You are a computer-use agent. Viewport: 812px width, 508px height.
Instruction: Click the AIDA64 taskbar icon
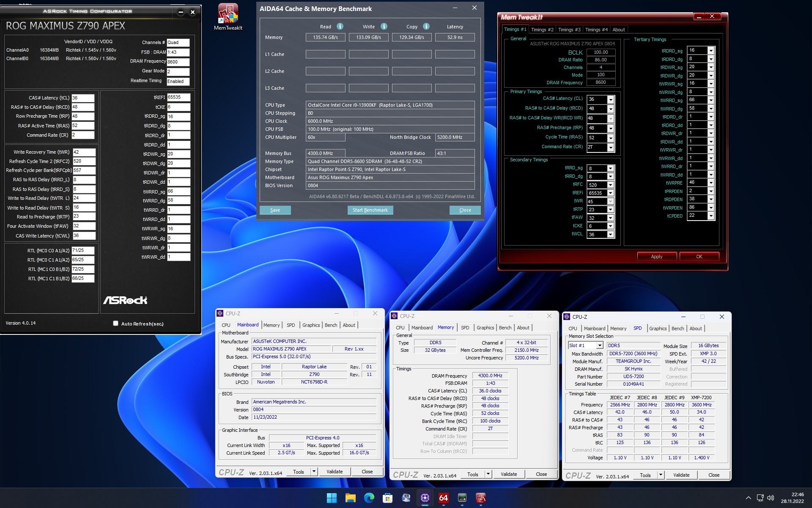click(443, 498)
